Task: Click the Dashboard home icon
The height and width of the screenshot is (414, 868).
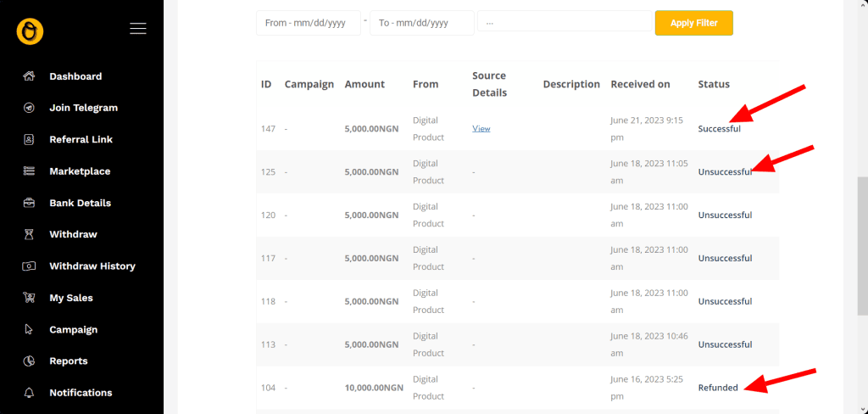Action: coord(29,76)
